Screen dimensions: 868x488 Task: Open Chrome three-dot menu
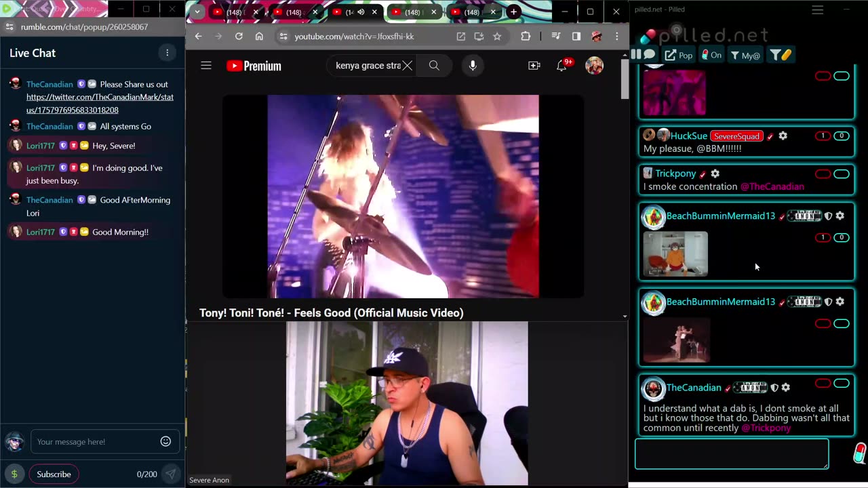pyautogui.click(x=616, y=36)
